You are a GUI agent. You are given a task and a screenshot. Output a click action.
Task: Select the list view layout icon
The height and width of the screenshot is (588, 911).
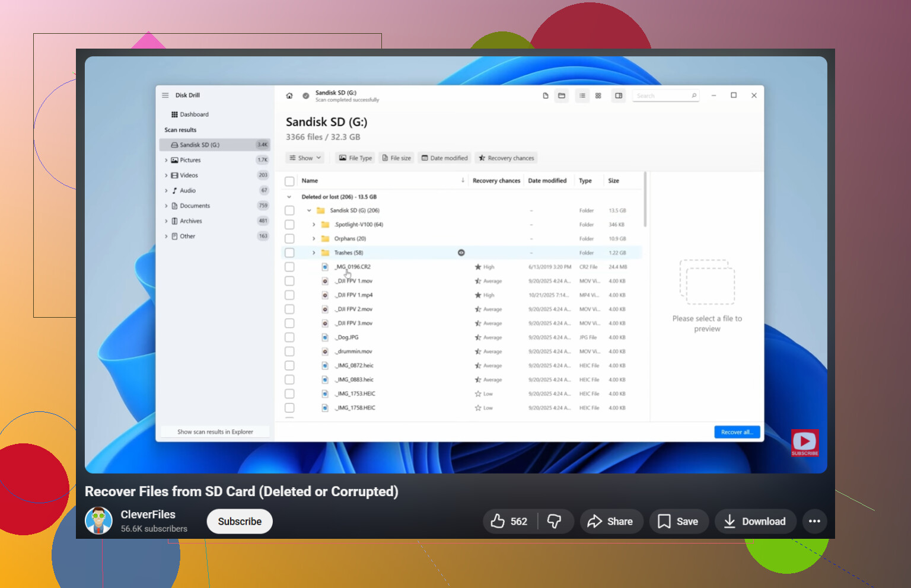tap(582, 95)
